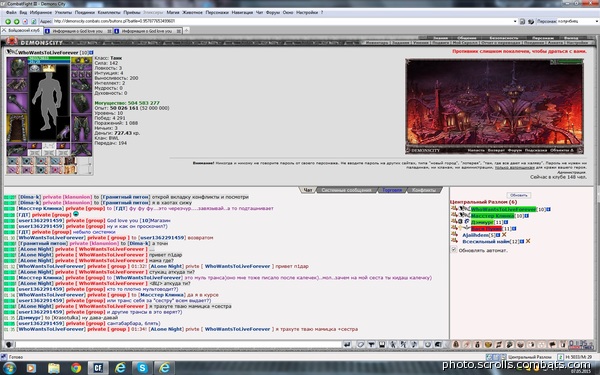Image resolution: width=600 pixels, height=375 pixels.
Task: Click Подсказка under the location image
Action: [x=536, y=150]
